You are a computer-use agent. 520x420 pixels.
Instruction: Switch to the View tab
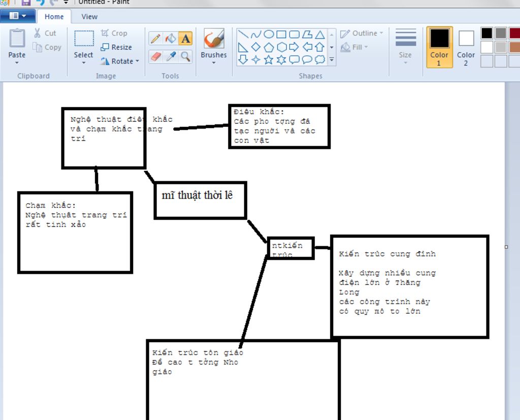tap(89, 17)
